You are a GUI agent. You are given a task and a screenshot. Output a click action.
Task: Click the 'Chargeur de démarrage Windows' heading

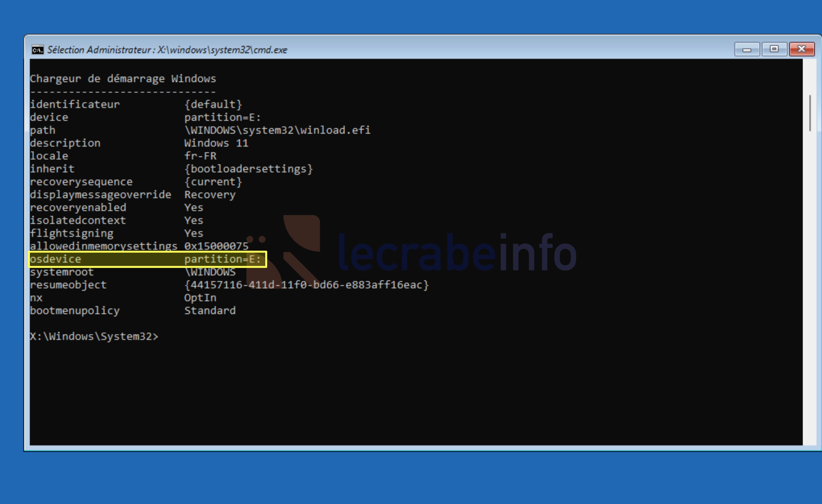coord(123,79)
